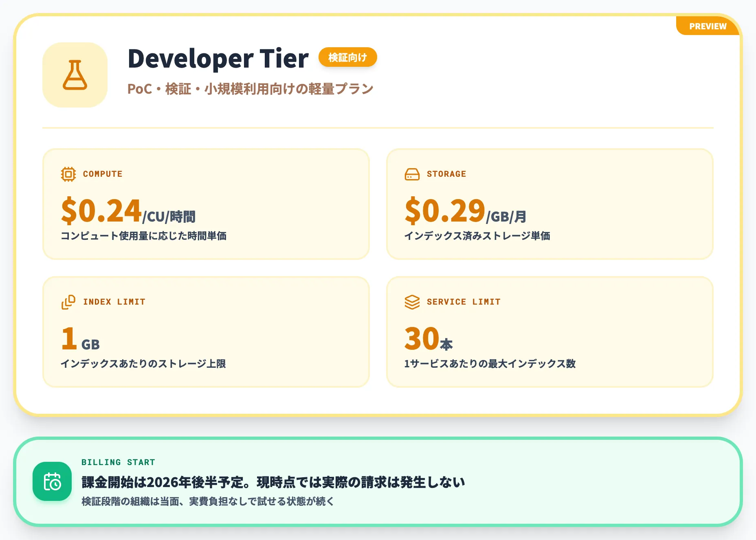Click the 30本 service limit value

(x=429, y=339)
